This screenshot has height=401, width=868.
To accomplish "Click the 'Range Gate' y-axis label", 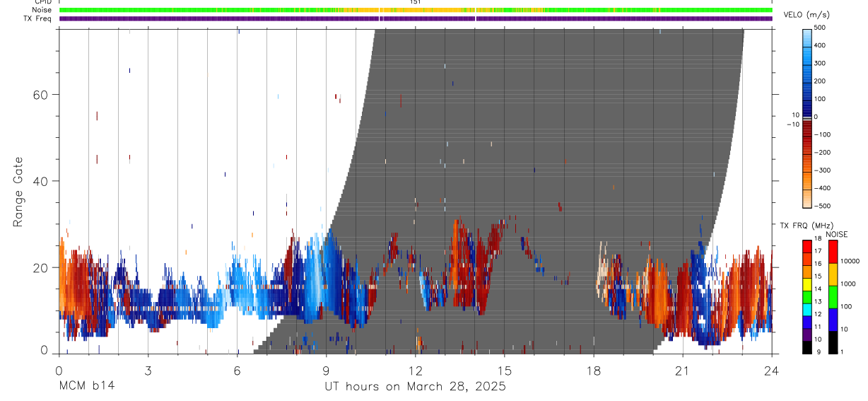I will [19, 192].
